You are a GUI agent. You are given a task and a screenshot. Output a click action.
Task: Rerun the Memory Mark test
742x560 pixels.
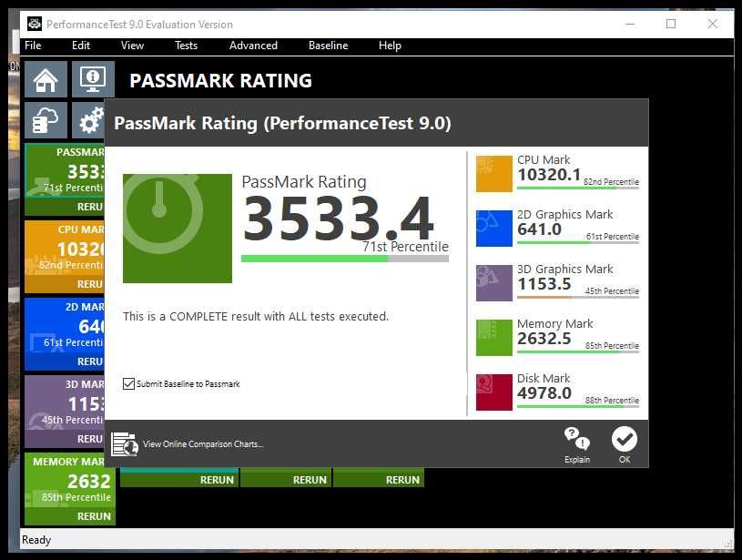[70, 516]
